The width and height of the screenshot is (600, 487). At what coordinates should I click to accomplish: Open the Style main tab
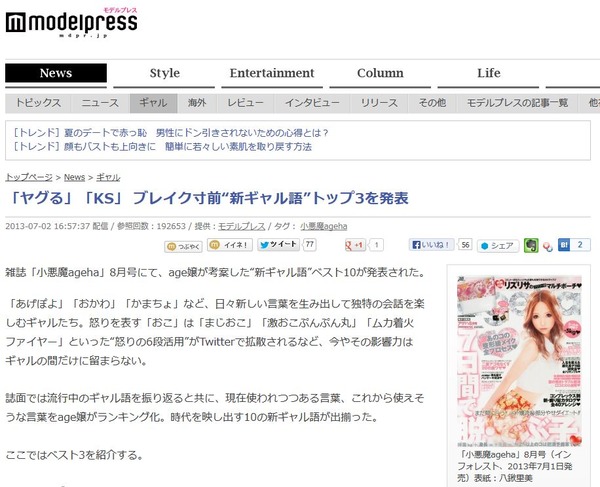[165, 73]
